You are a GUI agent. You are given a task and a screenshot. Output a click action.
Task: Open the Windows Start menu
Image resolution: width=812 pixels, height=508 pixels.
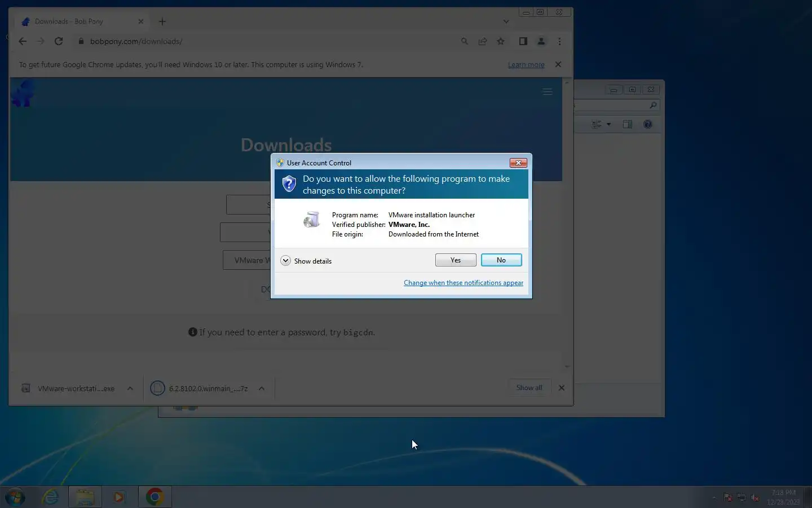(15, 497)
